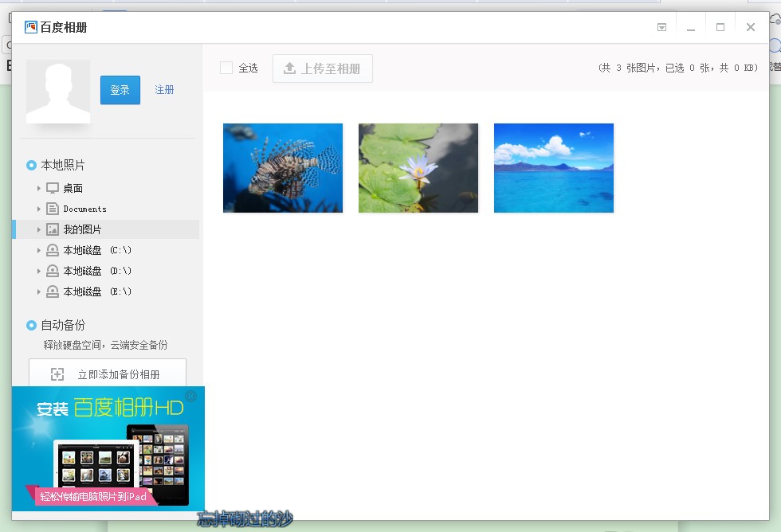The image size is (781, 532).
Task: Open the title bar dropdown menu icon
Action: 661,27
